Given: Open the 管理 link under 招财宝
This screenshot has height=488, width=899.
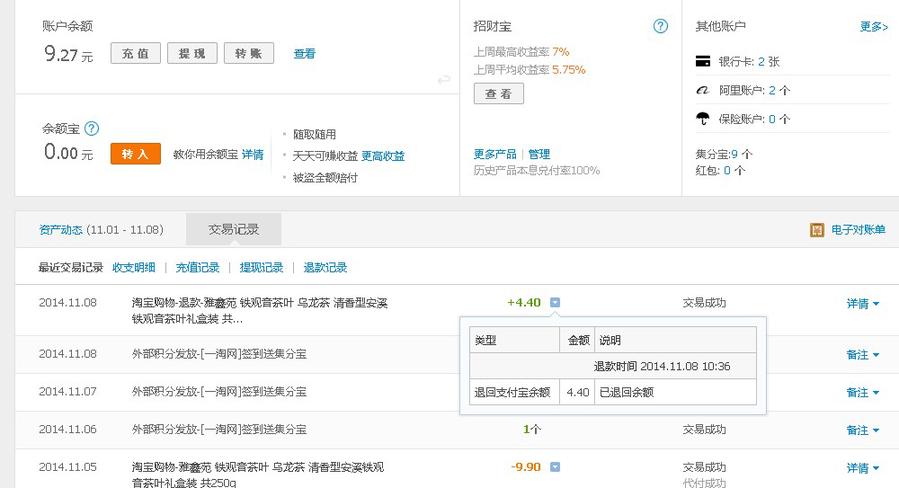Looking at the screenshot, I should pyautogui.click(x=539, y=154).
